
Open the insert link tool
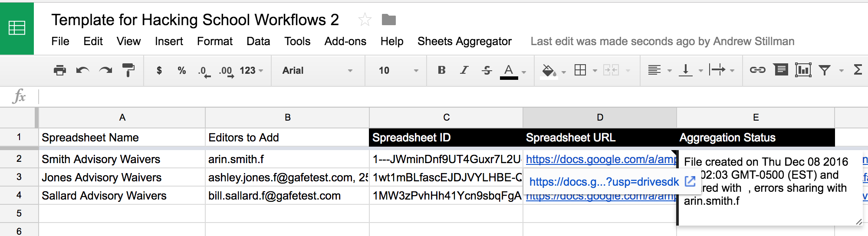pyautogui.click(x=757, y=70)
